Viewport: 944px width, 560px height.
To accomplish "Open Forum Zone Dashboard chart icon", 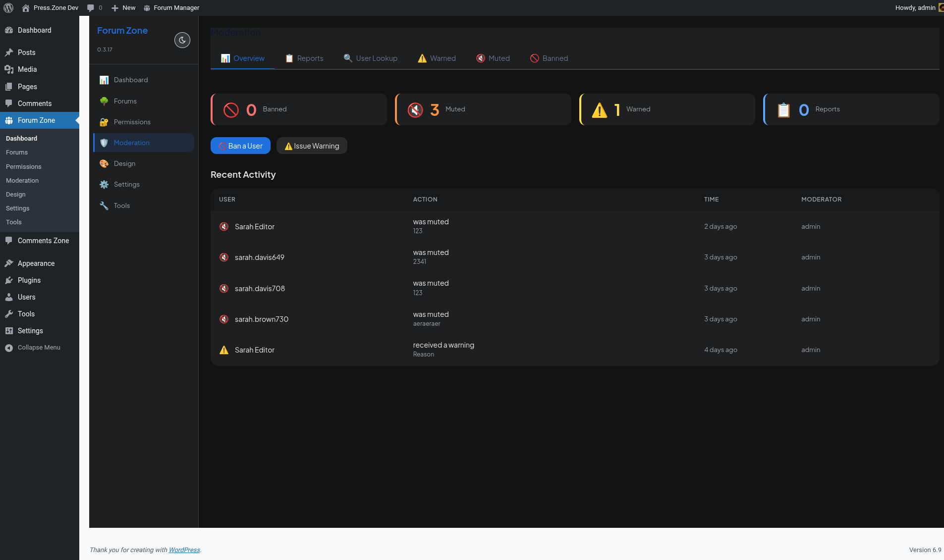I will (104, 80).
